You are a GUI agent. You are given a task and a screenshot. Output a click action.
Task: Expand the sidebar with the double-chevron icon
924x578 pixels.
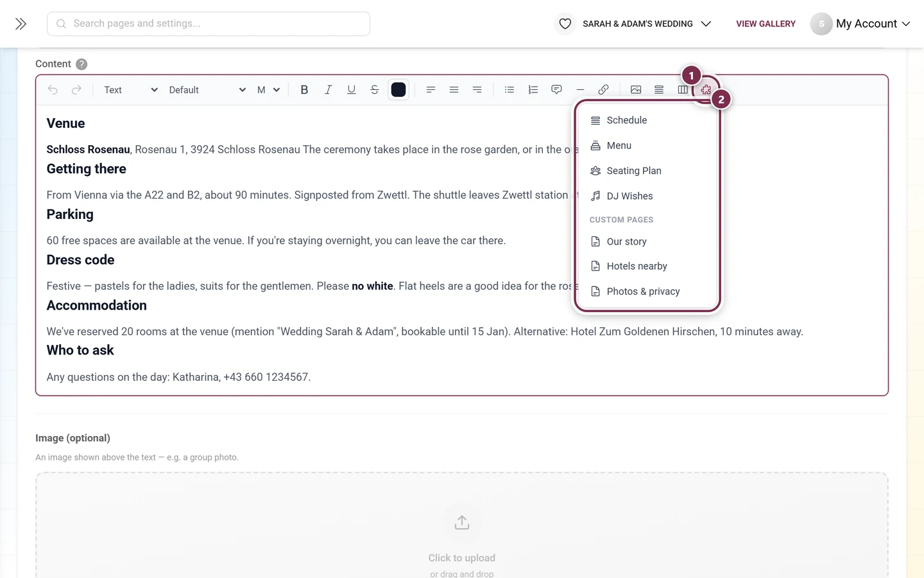[21, 24]
